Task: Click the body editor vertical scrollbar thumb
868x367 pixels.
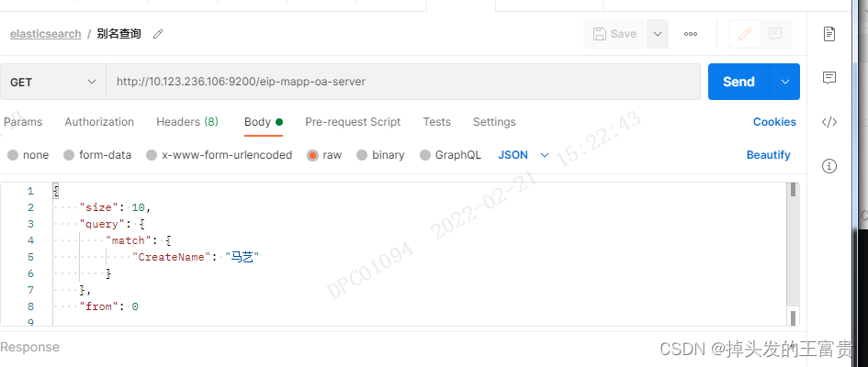Action: (793, 190)
